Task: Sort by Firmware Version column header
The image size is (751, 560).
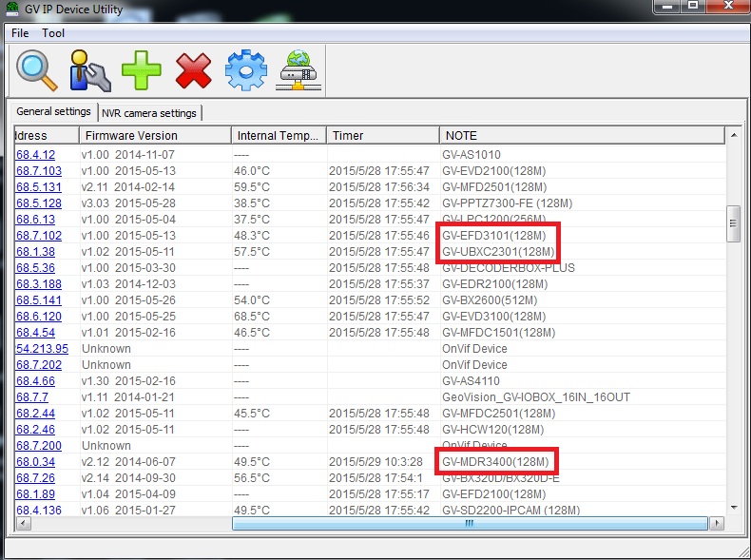Action: [x=155, y=136]
